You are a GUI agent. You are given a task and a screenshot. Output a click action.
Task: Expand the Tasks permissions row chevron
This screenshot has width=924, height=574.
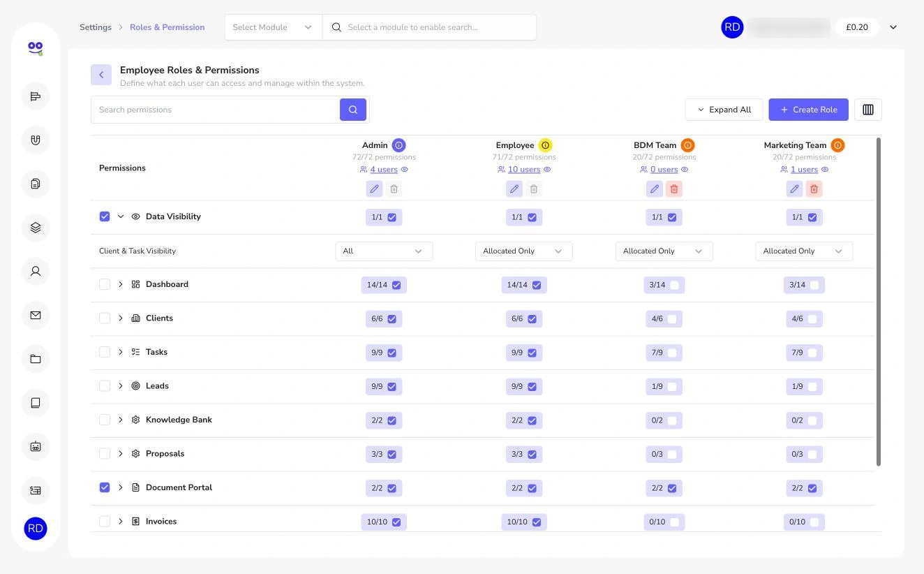pos(121,352)
